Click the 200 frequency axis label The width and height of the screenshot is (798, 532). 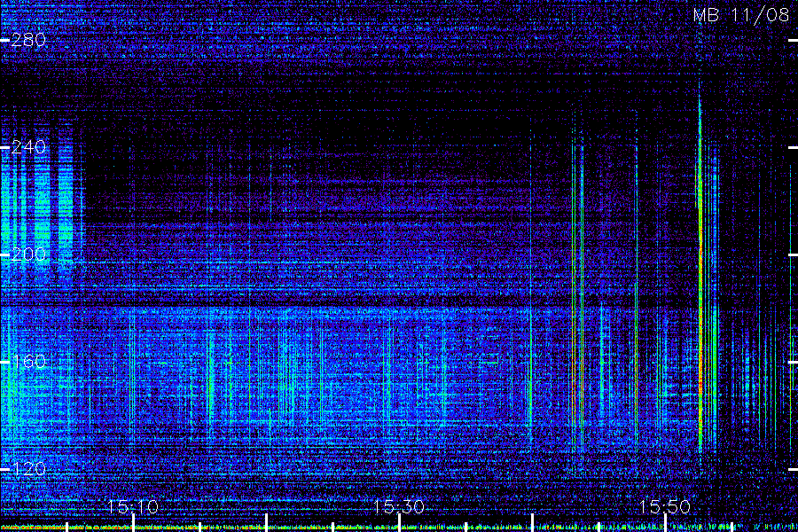click(28, 254)
